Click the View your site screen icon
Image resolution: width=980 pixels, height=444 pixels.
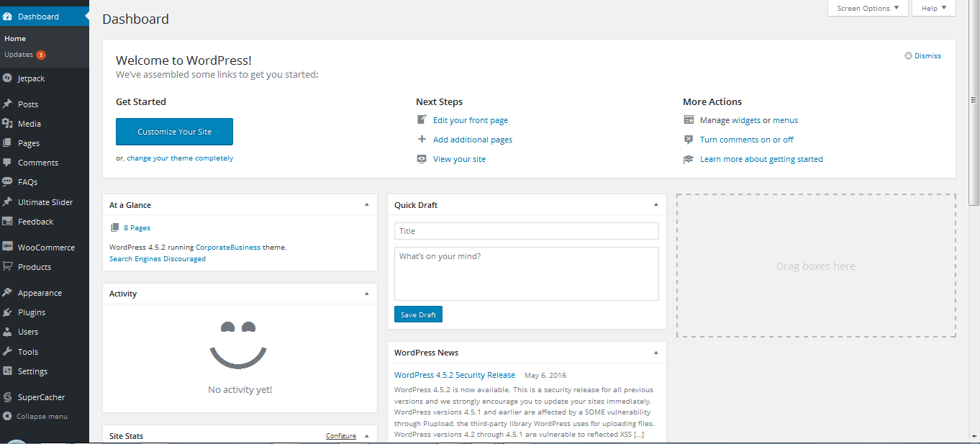tap(422, 159)
